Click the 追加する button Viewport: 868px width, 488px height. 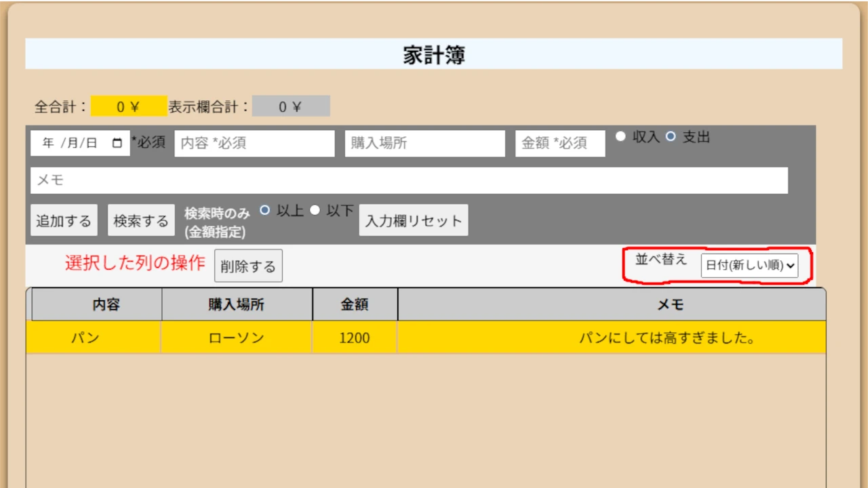[64, 221]
